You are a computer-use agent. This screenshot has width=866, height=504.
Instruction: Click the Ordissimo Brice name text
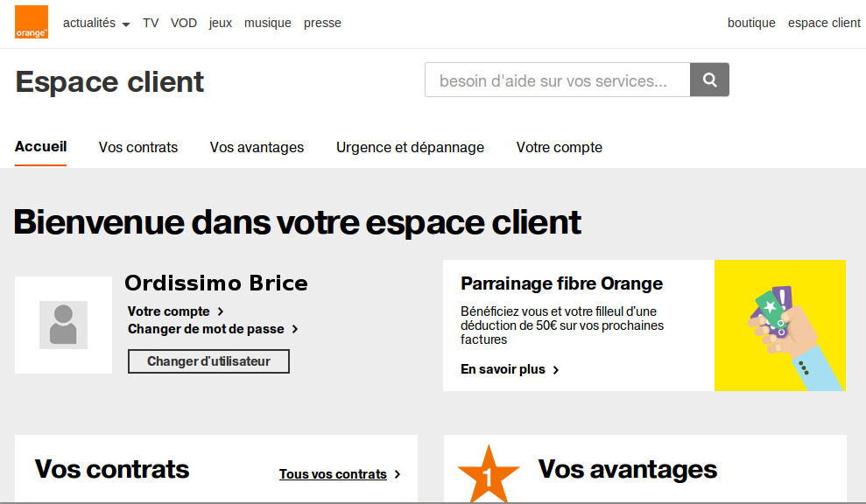[216, 283]
